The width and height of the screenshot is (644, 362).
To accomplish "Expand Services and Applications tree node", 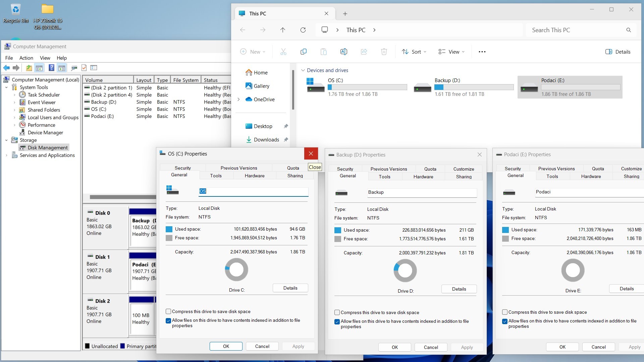I will [x=6, y=155].
